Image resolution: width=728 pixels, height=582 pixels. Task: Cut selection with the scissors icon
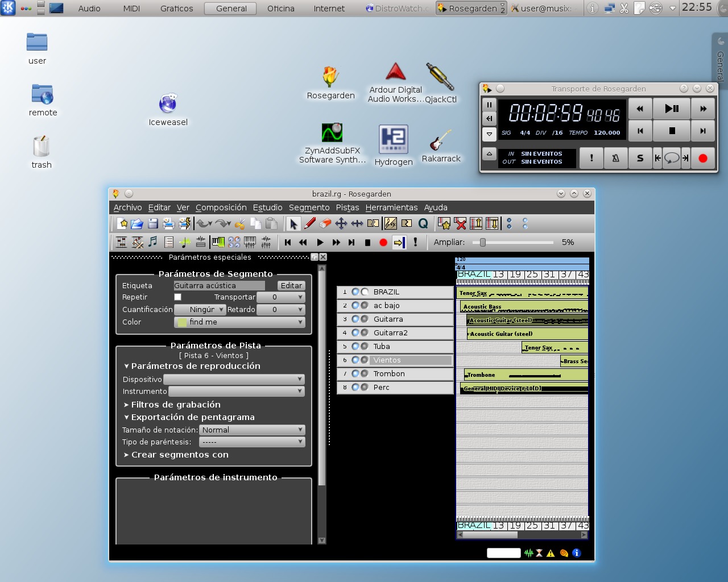239,224
